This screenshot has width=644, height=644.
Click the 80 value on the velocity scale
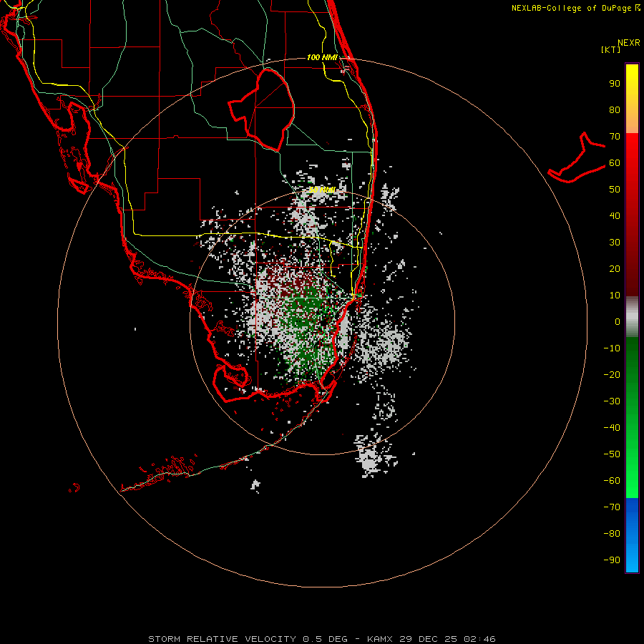point(615,110)
